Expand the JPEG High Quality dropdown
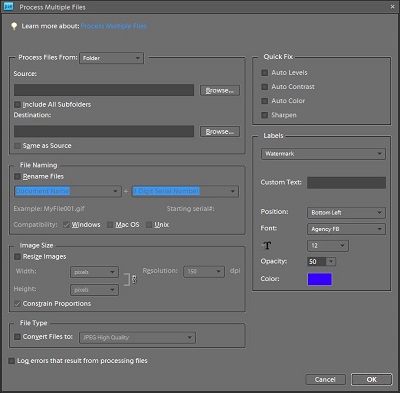Image resolution: width=400 pixels, height=393 pixels. point(137,337)
